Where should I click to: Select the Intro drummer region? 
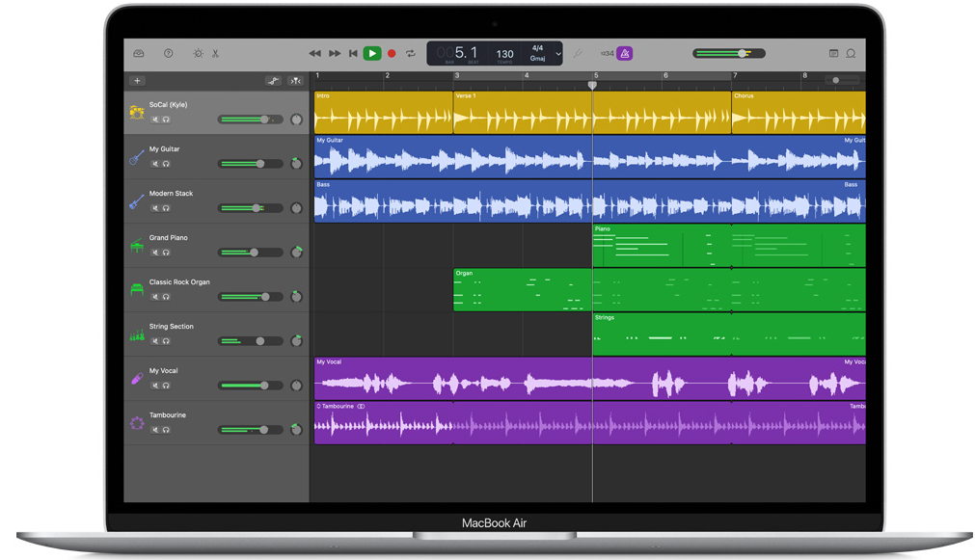[x=384, y=113]
